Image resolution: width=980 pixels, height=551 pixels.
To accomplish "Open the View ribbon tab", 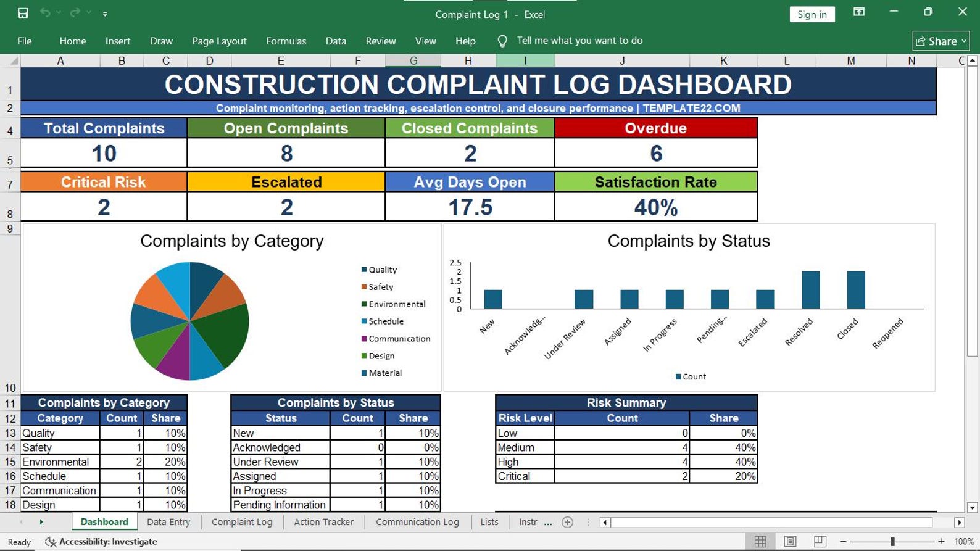I will pos(425,41).
